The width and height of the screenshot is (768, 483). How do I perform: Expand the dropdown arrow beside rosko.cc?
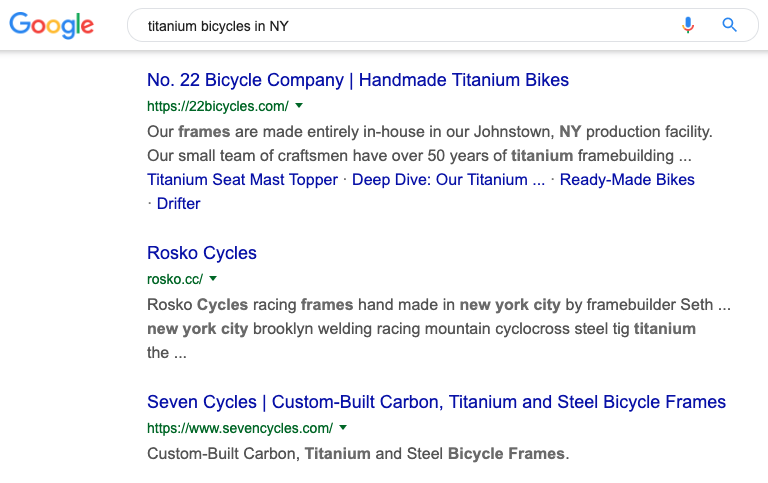213,278
